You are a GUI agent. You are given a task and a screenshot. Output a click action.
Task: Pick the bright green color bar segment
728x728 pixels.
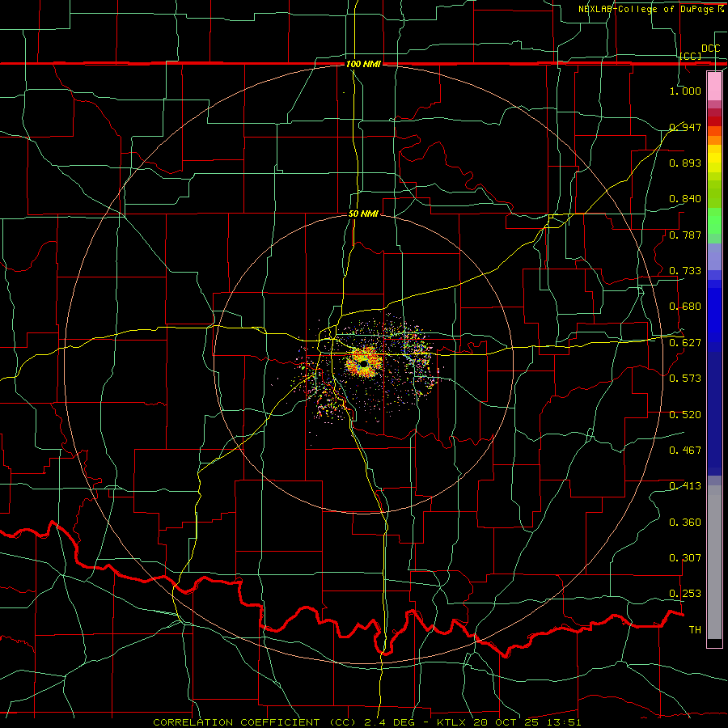[714, 221]
